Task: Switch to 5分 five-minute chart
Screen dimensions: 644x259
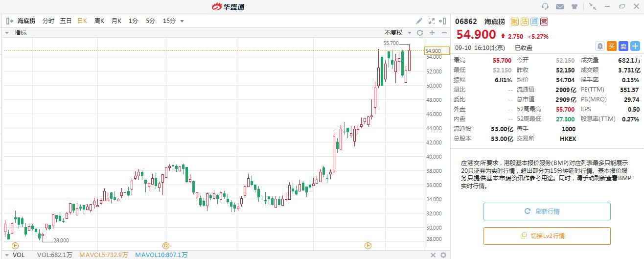Action: (x=150, y=21)
